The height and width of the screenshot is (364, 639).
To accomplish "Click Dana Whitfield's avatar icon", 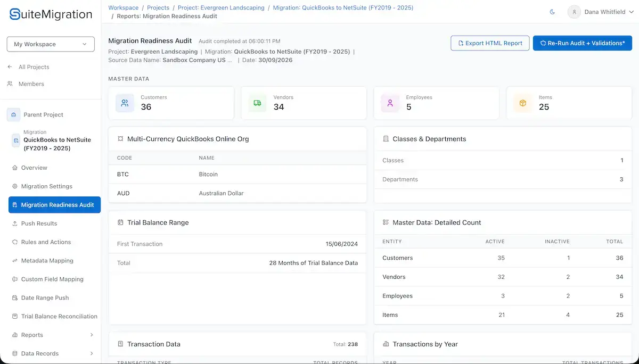I will 574,12.
